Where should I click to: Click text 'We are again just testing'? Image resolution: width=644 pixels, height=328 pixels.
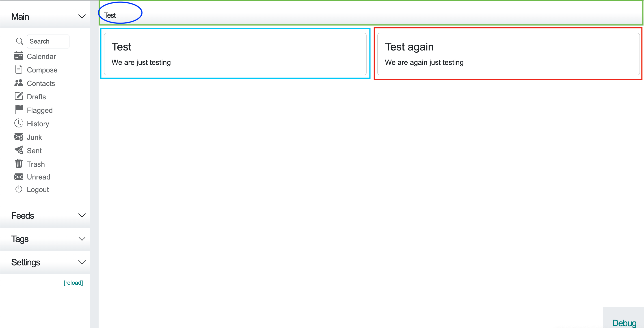(424, 62)
